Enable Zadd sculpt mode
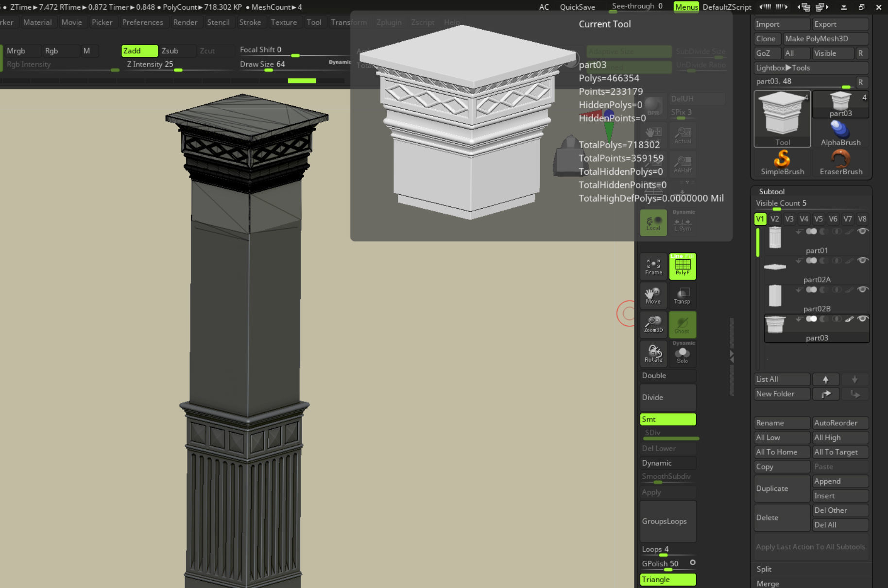 click(x=139, y=50)
